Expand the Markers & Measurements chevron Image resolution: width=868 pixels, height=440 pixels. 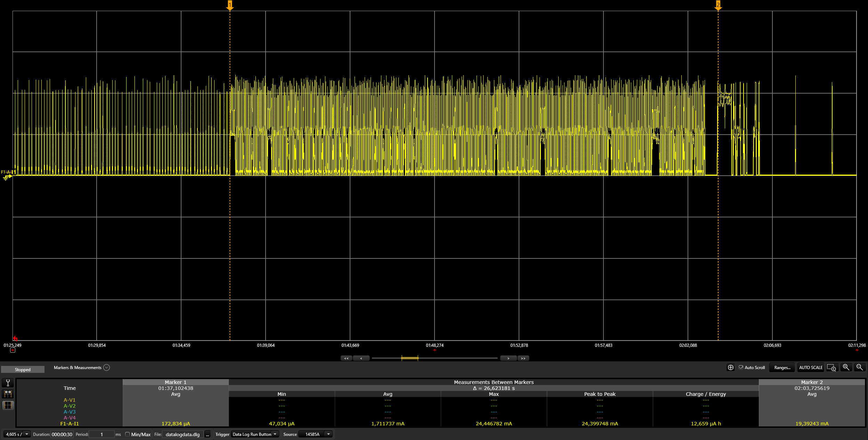(107, 368)
